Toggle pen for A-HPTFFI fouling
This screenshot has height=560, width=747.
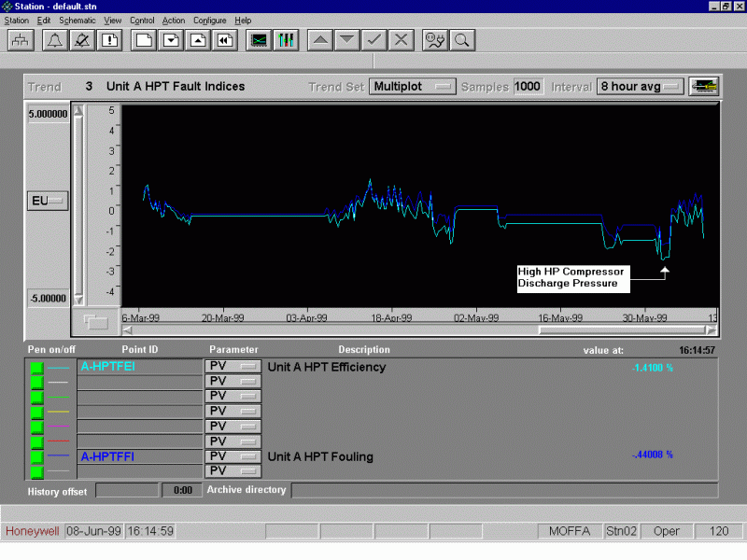[37, 457]
